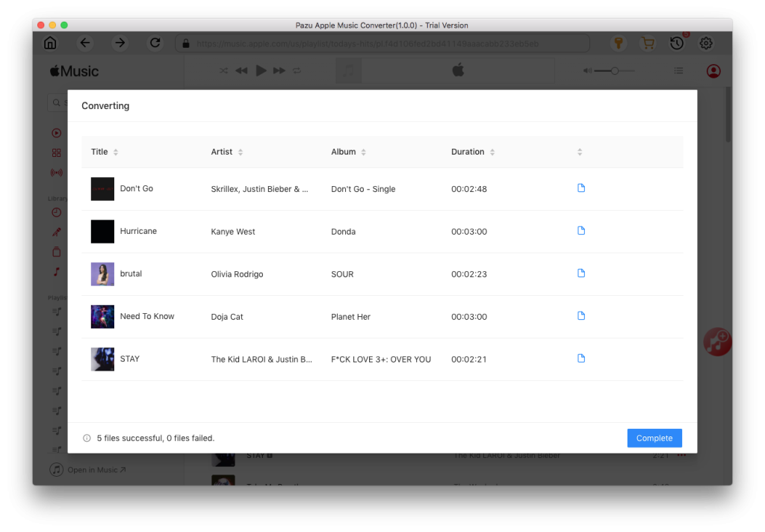Click the volume speaker icon
Screen dimensions: 765x532
tap(587, 71)
